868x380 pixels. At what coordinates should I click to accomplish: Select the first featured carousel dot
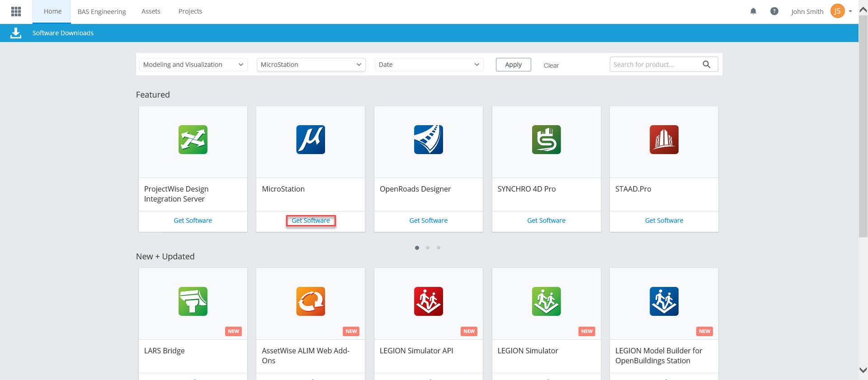417,248
